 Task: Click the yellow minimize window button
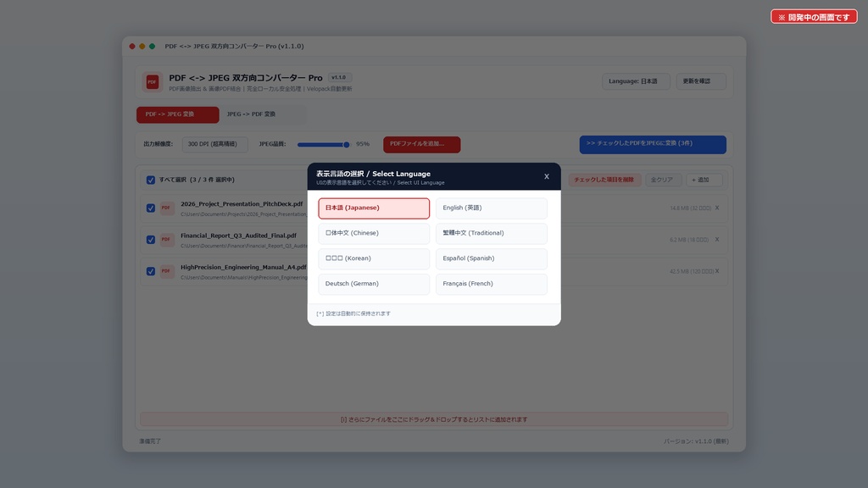(x=142, y=47)
